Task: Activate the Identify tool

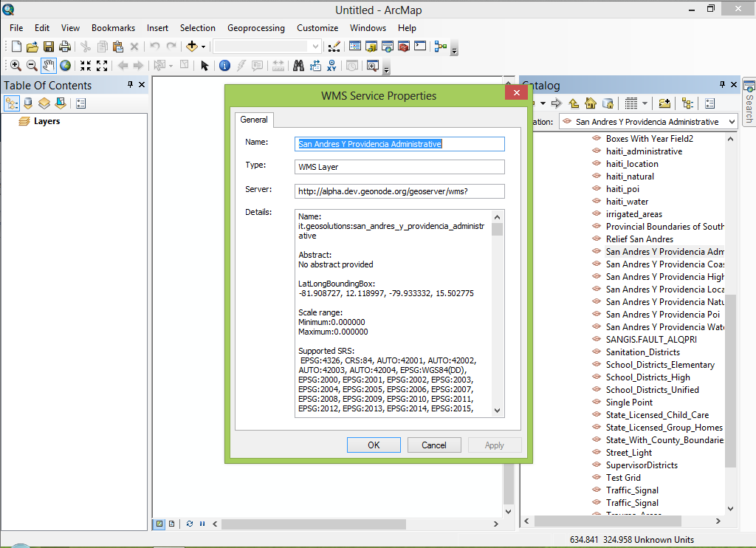Action: (x=224, y=66)
